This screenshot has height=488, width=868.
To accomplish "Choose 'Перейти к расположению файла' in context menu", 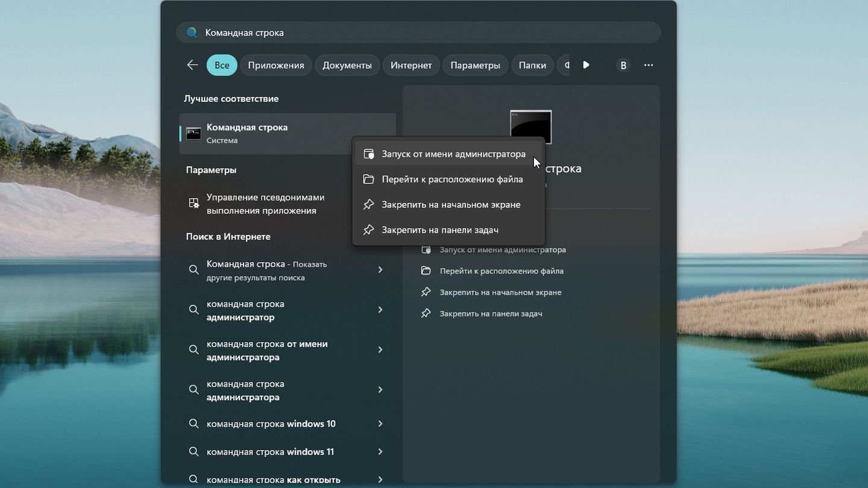I will [x=448, y=180].
